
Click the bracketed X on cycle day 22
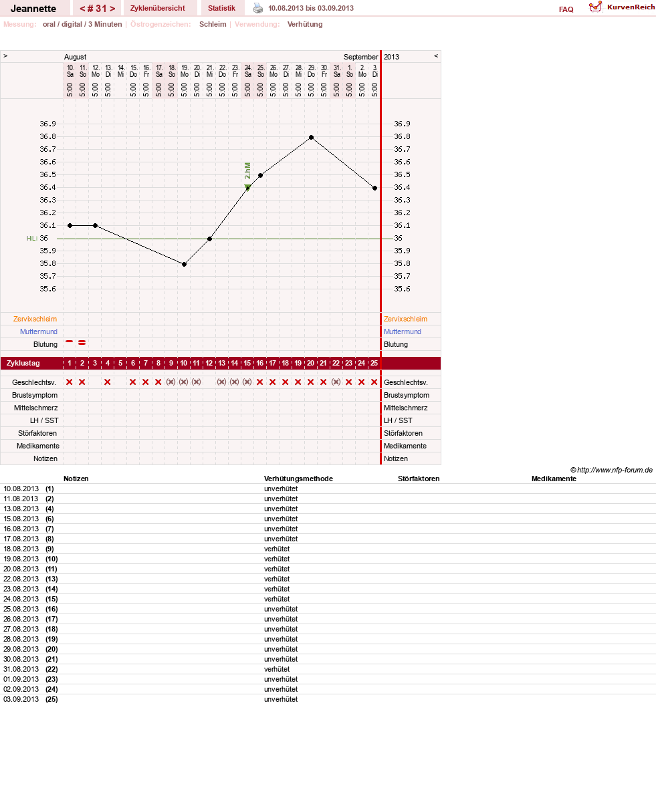pyautogui.click(x=336, y=382)
